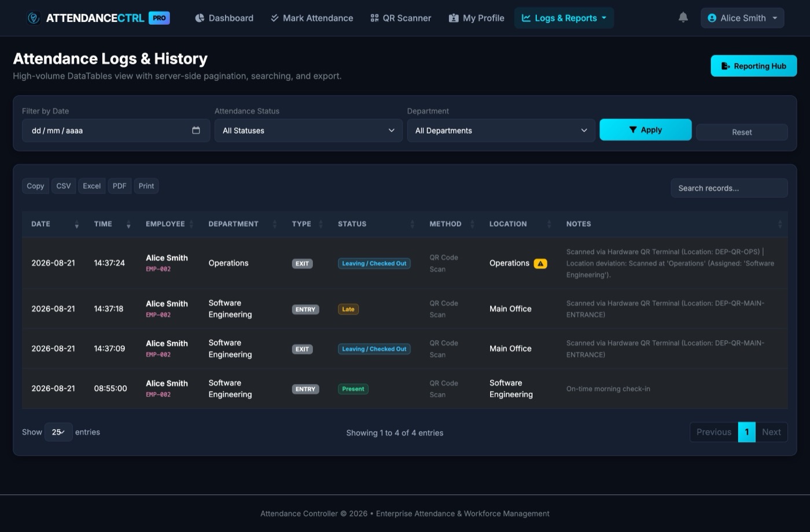Click the PRO badge beside the logo
Screen dimensions: 810x532
[160, 18]
